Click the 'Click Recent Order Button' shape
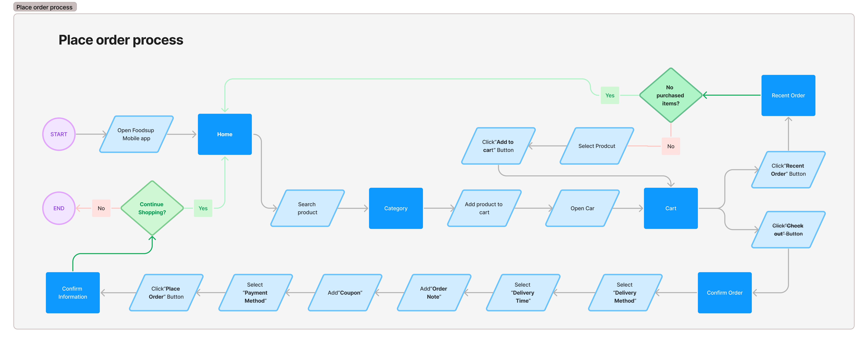 788,170
